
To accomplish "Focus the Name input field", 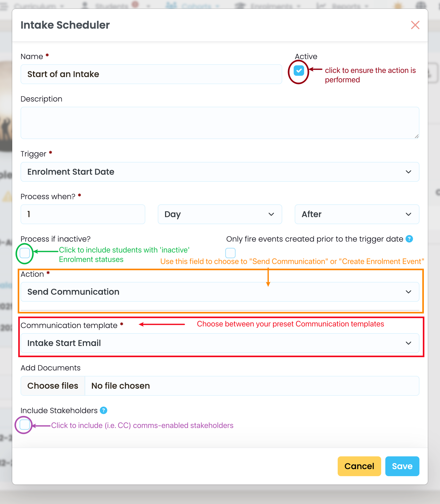I will pos(151,74).
